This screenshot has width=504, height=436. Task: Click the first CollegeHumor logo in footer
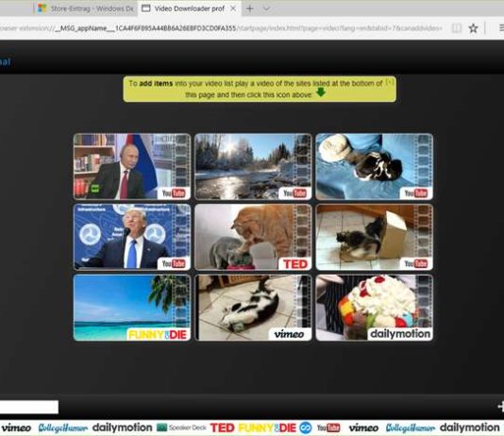pyautogui.click(x=62, y=428)
